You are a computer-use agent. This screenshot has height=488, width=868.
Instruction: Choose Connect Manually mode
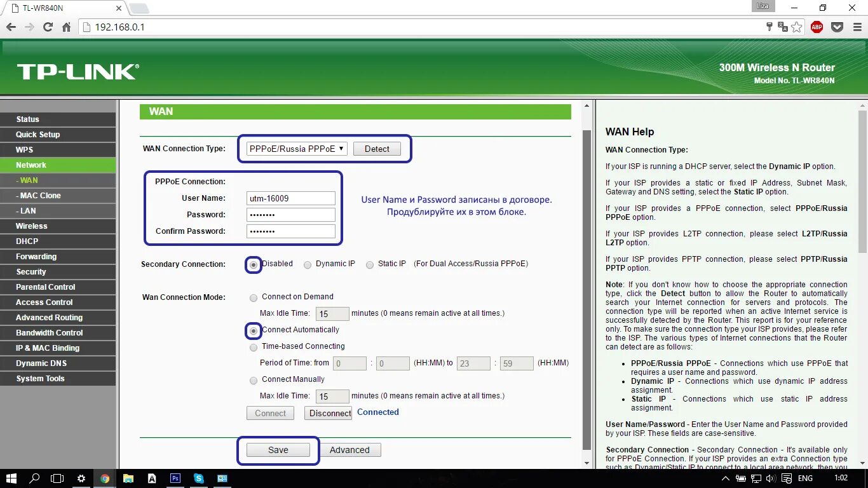pyautogui.click(x=254, y=380)
